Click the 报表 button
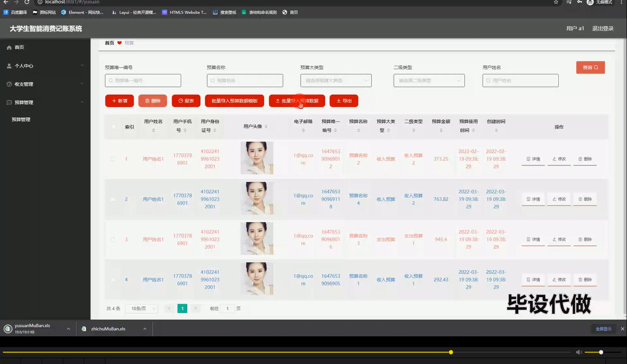627x364 pixels. click(x=186, y=101)
